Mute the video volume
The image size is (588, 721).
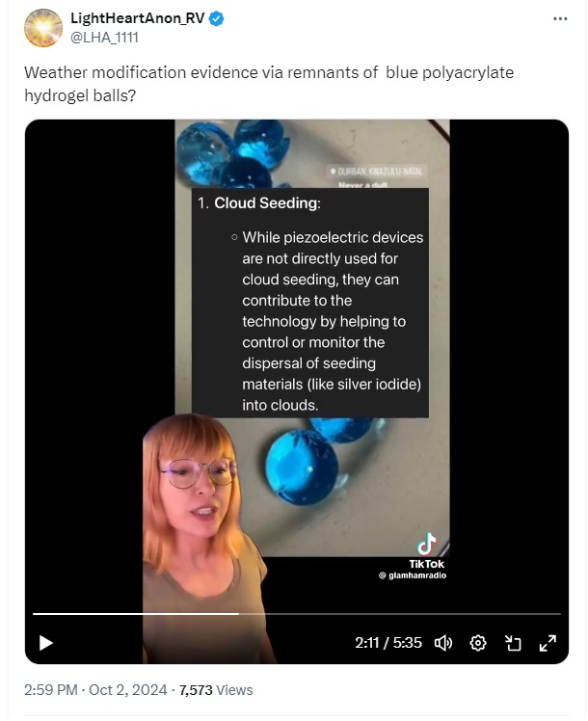[443, 642]
